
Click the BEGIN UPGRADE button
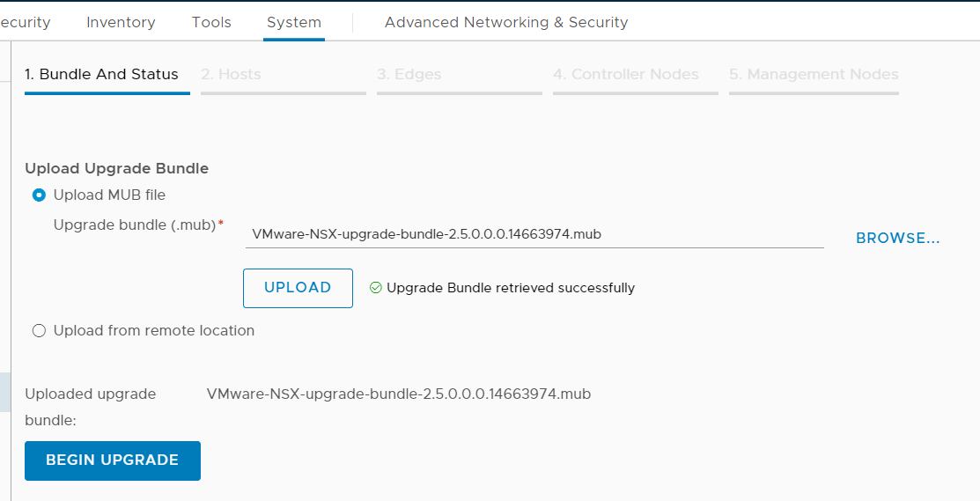point(113,460)
